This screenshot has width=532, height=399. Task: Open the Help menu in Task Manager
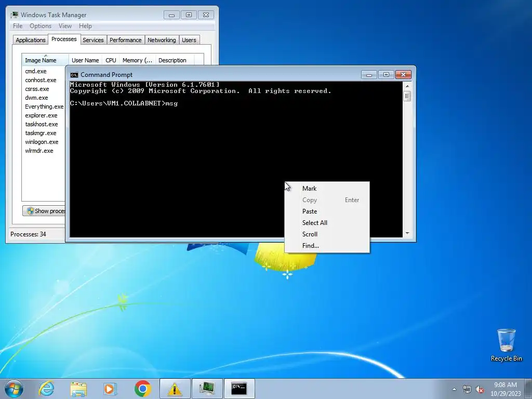coord(85,26)
